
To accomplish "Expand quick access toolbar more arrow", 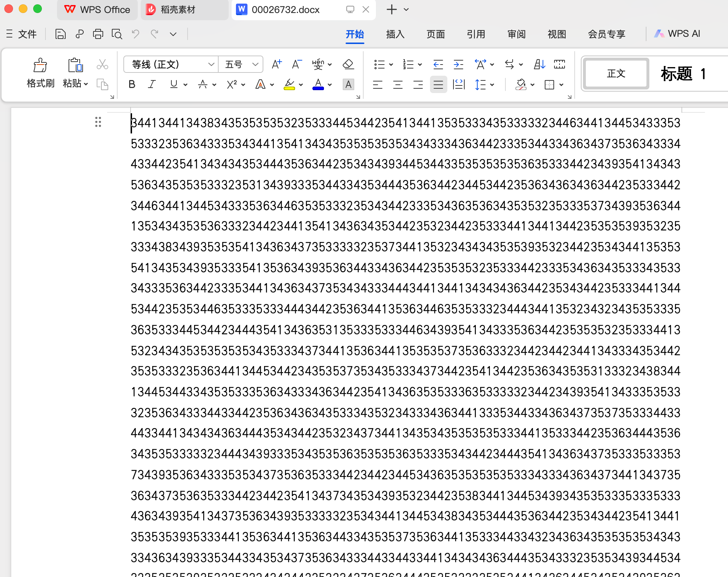I will tap(173, 34).
